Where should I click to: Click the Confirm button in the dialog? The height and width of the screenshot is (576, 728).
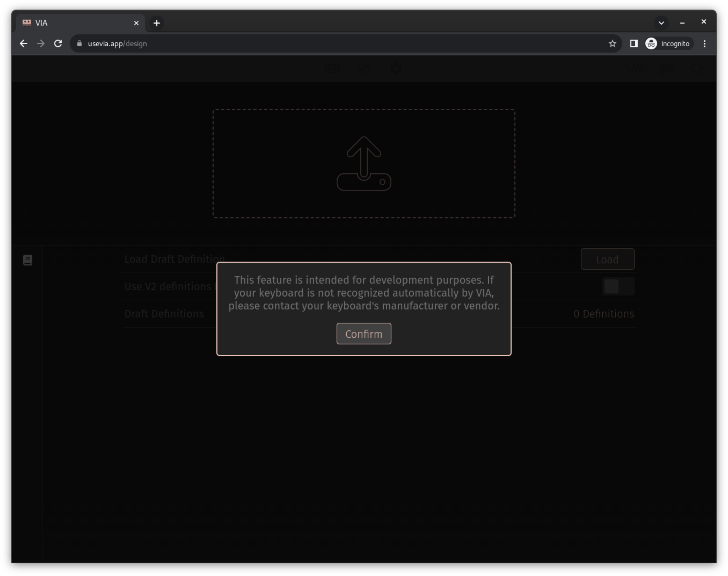[363, 334]
